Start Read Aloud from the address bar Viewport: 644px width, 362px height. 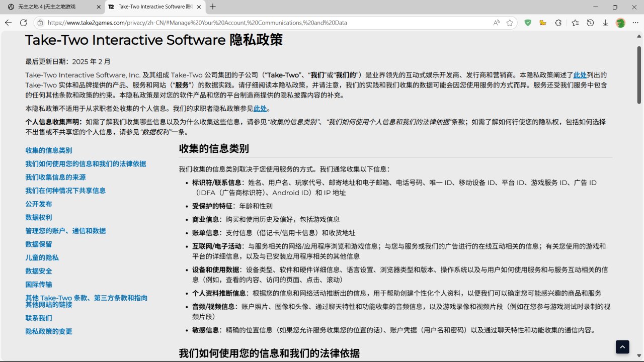pyautogui.click(x=497, y=23)
